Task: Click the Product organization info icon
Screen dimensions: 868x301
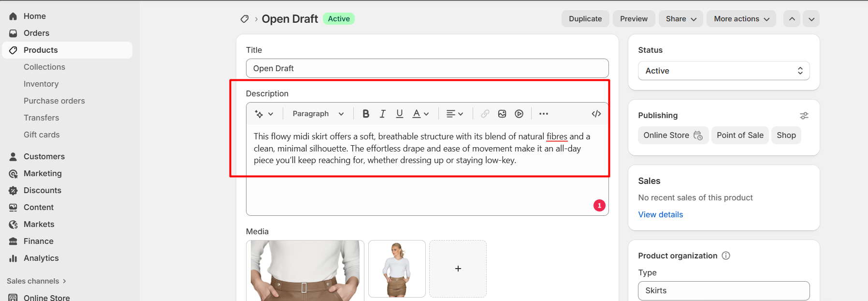Action: coord(726,256)
